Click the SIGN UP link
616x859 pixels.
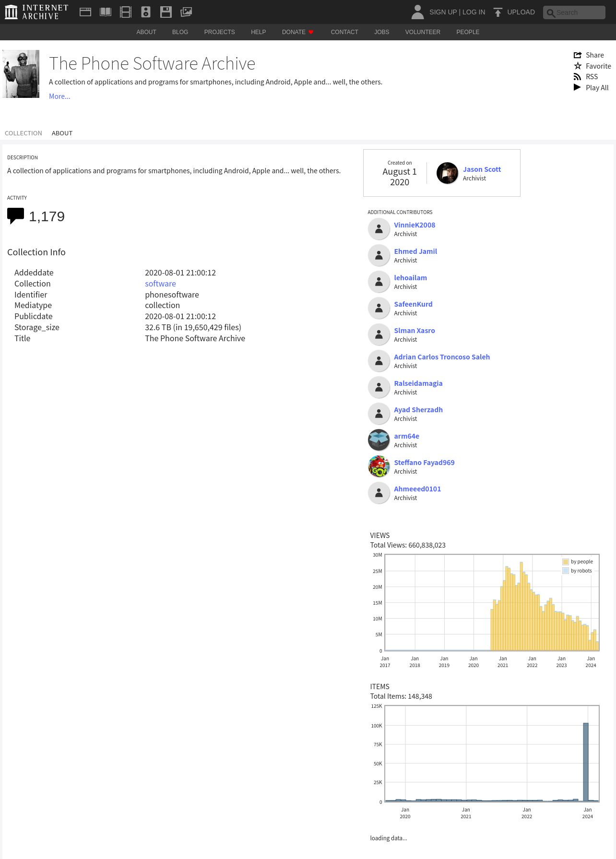click(x=443, y=12)
